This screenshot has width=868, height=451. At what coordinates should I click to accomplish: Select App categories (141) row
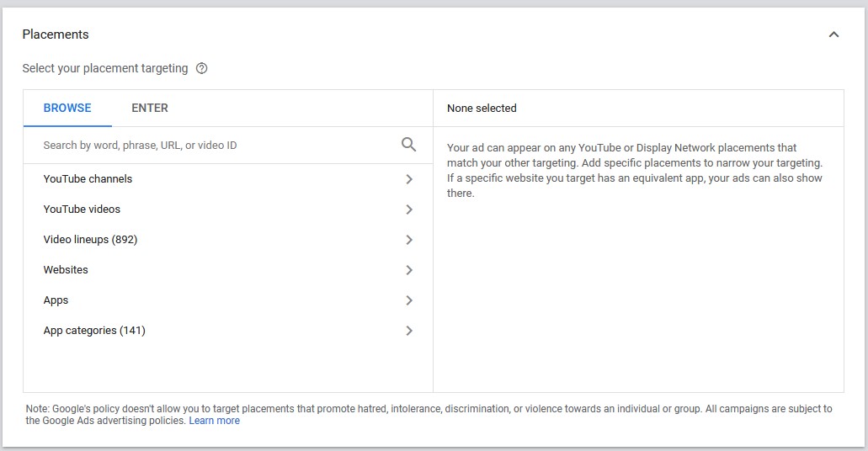point(94,330)
